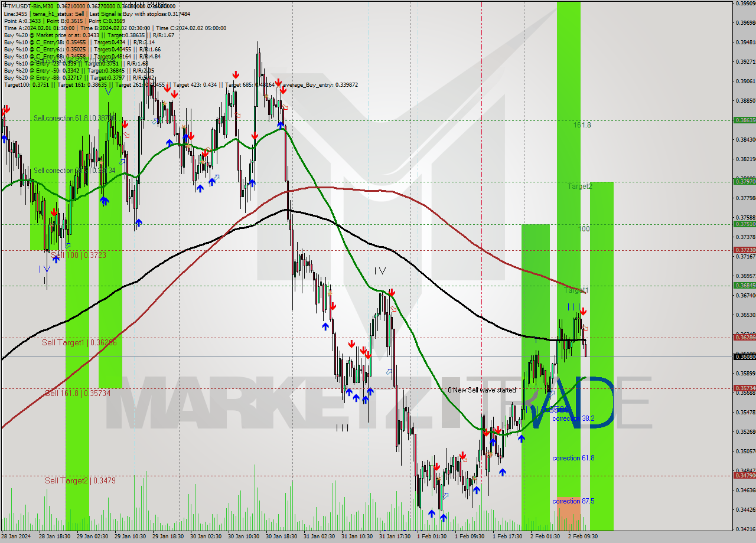
Task: Click the green 0.37970 price tag
Action: point(744,181)
